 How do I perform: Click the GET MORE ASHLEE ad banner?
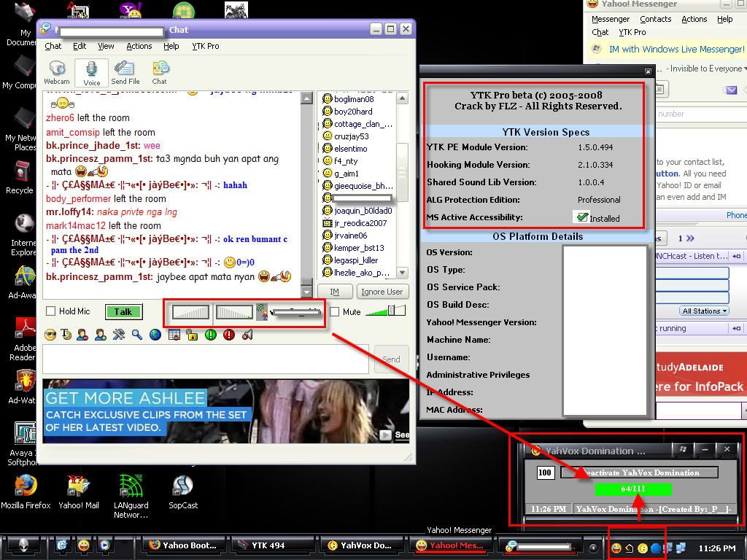(226, 411)
